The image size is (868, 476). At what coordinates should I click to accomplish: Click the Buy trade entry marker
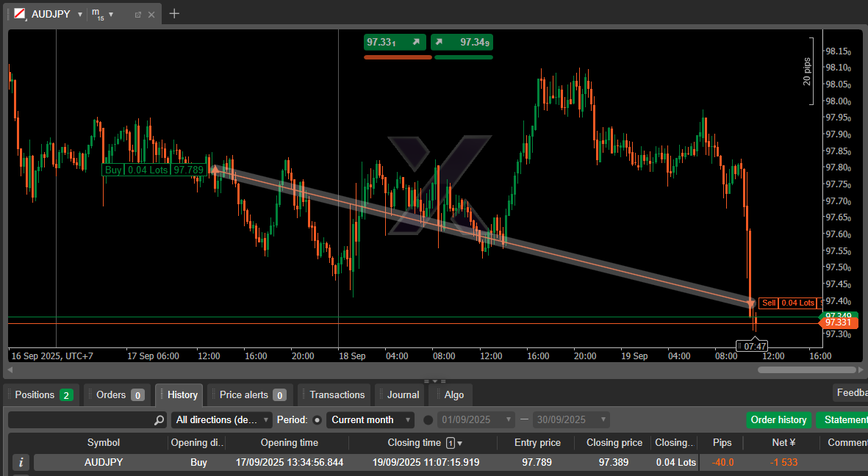[x=215, y=170]
